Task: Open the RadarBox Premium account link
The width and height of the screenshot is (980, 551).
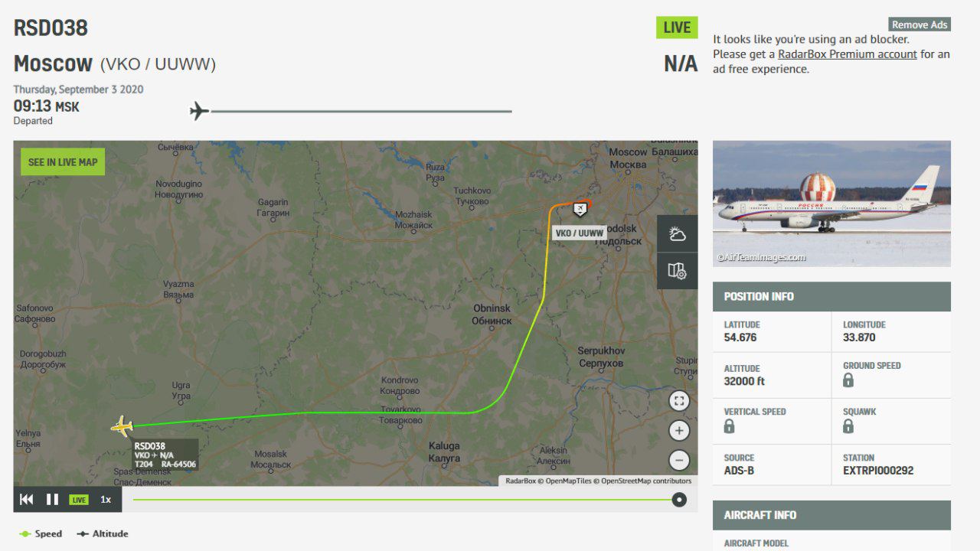Action: point(848,54)
